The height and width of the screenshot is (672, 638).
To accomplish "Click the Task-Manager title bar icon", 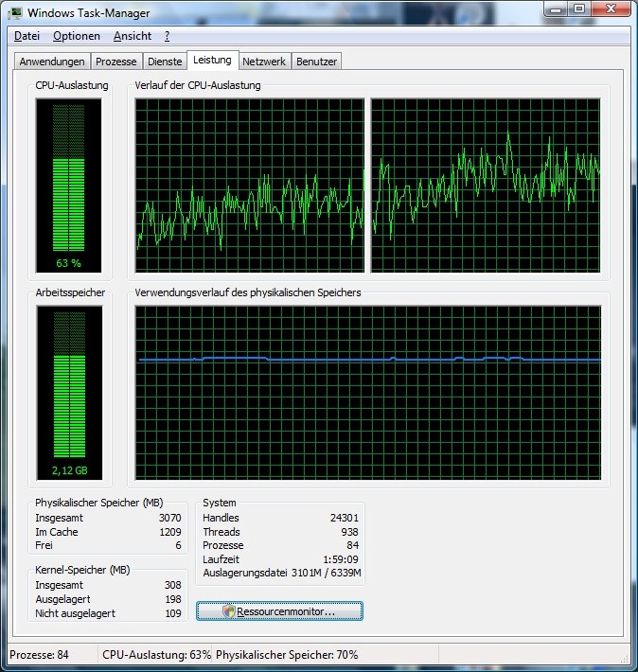I will 16,12.
